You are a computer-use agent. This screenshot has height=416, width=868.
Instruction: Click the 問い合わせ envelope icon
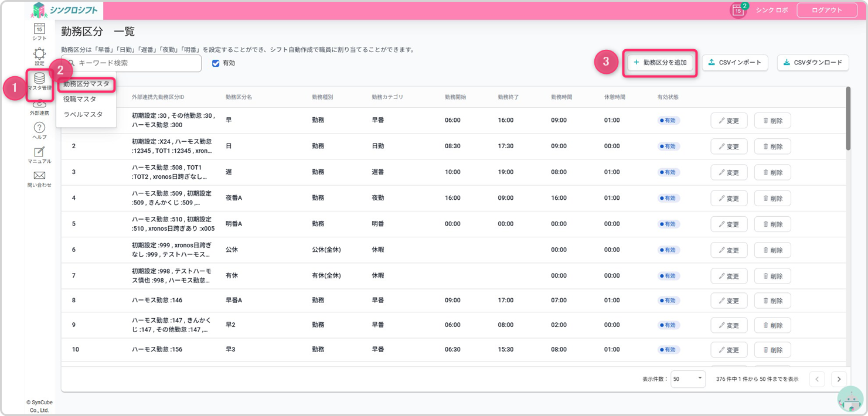tap(39, 176)
